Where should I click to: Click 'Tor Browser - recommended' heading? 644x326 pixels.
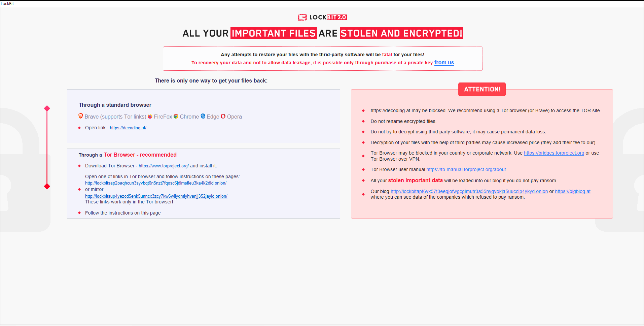[140, 155]
